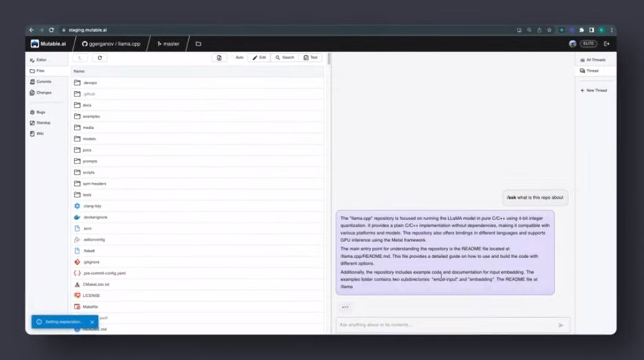
Task: Open the user avatar in the header
Action: point(572,43)
